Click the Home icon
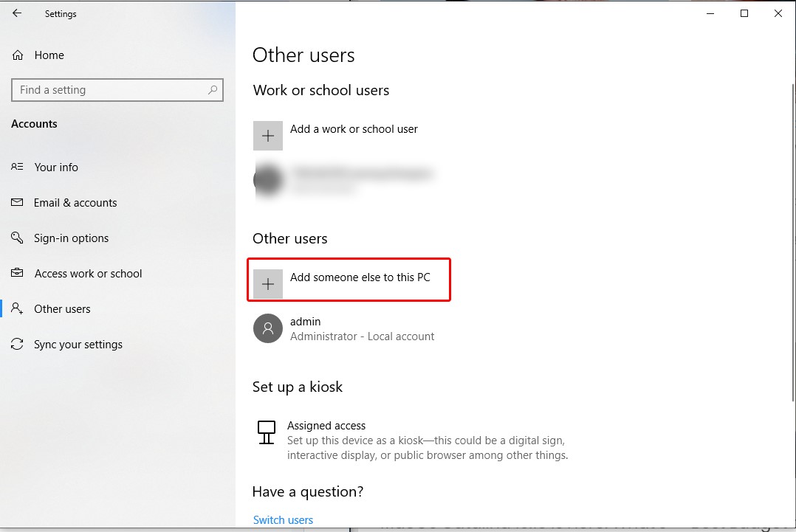The height and width of the screenshot is (532, 796). tap(16, 55)
